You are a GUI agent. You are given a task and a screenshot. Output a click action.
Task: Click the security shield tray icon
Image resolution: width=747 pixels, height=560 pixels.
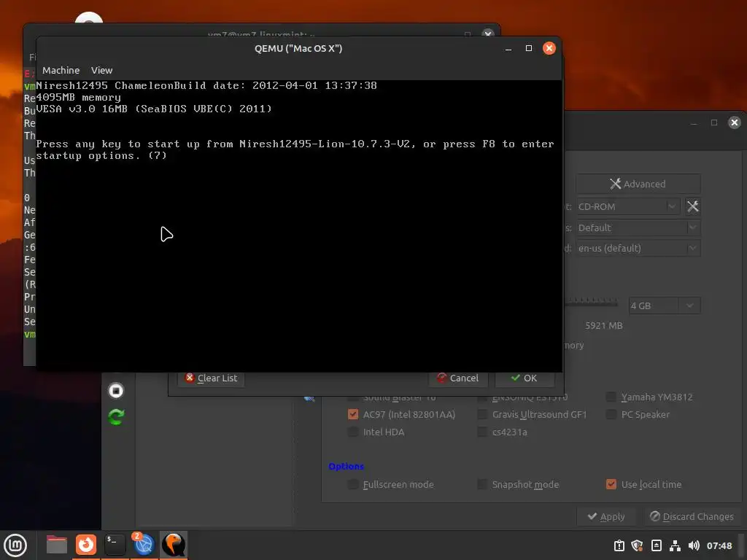tap(638, 545)
